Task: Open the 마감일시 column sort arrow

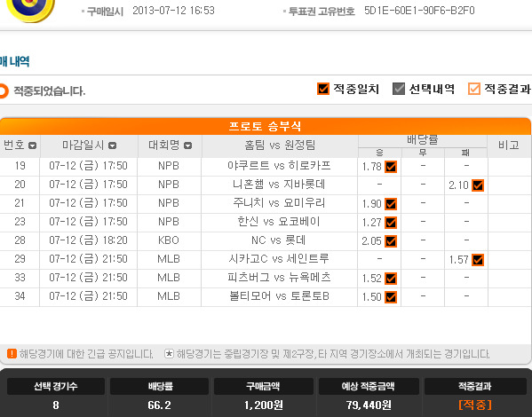Action: 112,146
